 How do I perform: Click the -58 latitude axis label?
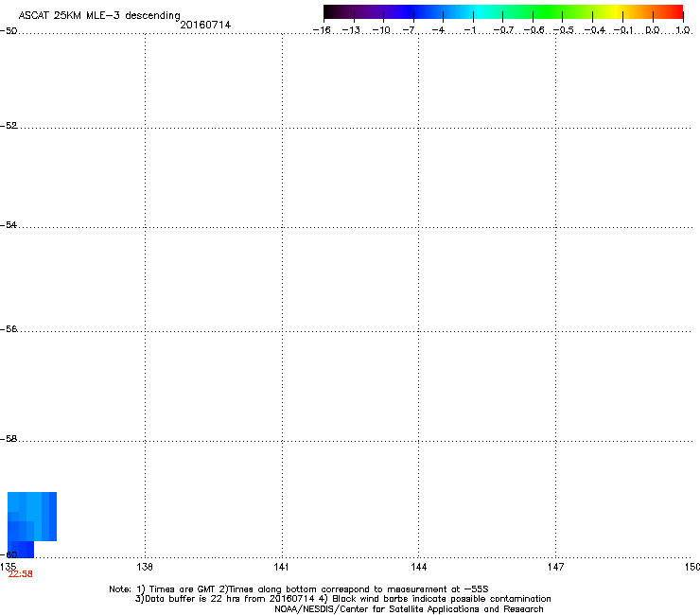click(9, 439)
